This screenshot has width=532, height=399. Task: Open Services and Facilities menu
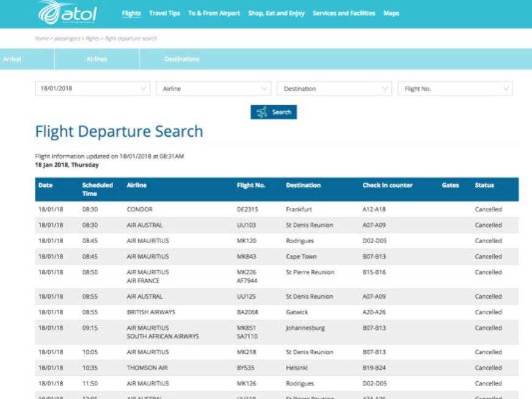point(344,13)
